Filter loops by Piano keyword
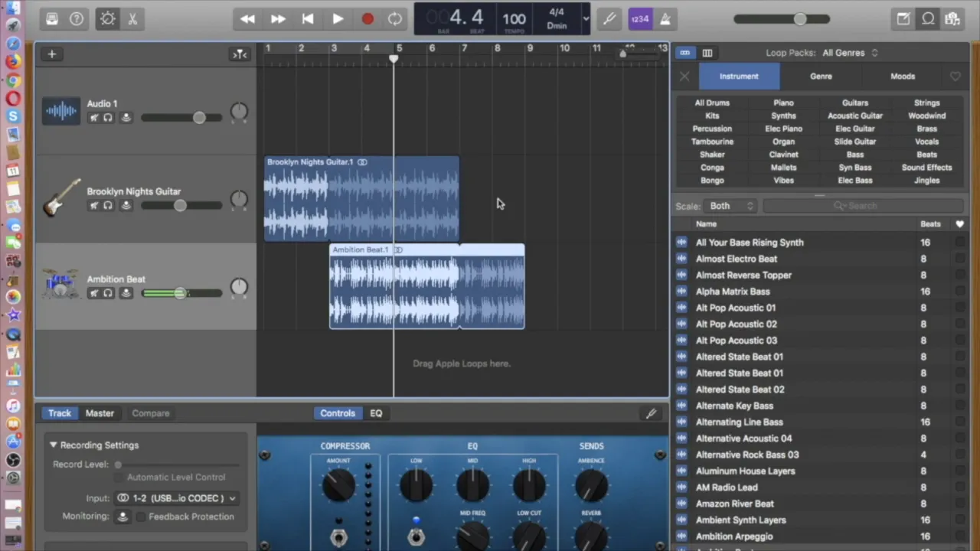The height and width of the screenshot is (551, 980). [x=783, y=103]
